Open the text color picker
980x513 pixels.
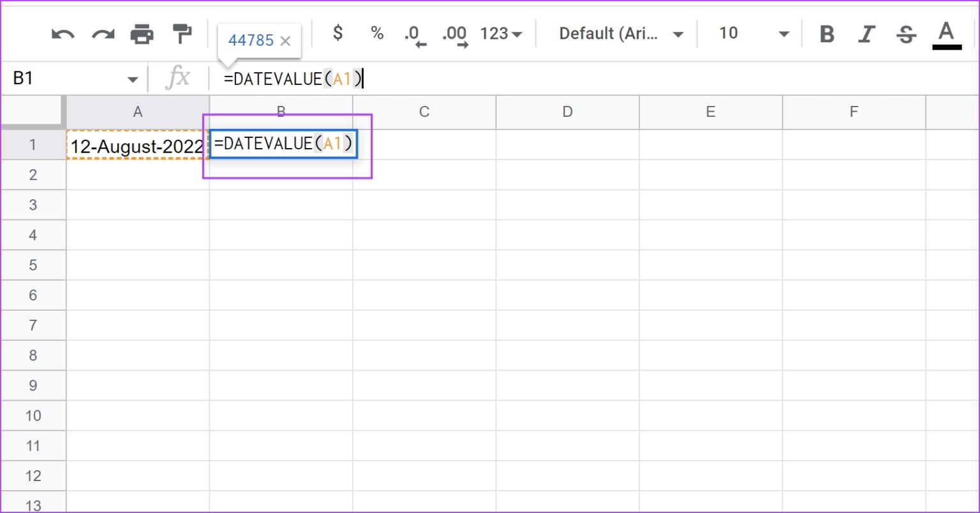click(947, 35)
